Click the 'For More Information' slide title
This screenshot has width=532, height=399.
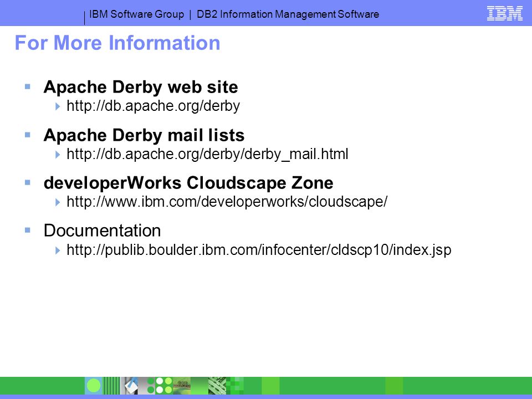click(117, 43)
